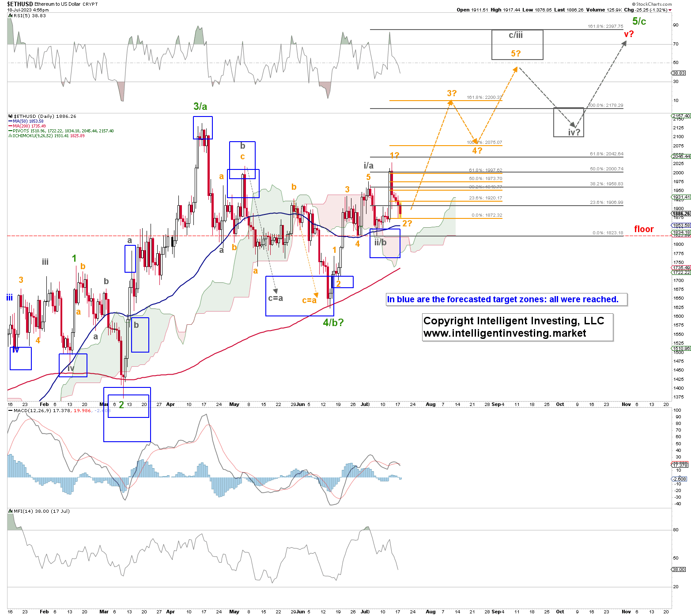Click the i/a wave label
The image size is (691, 616).
[369, 165]
